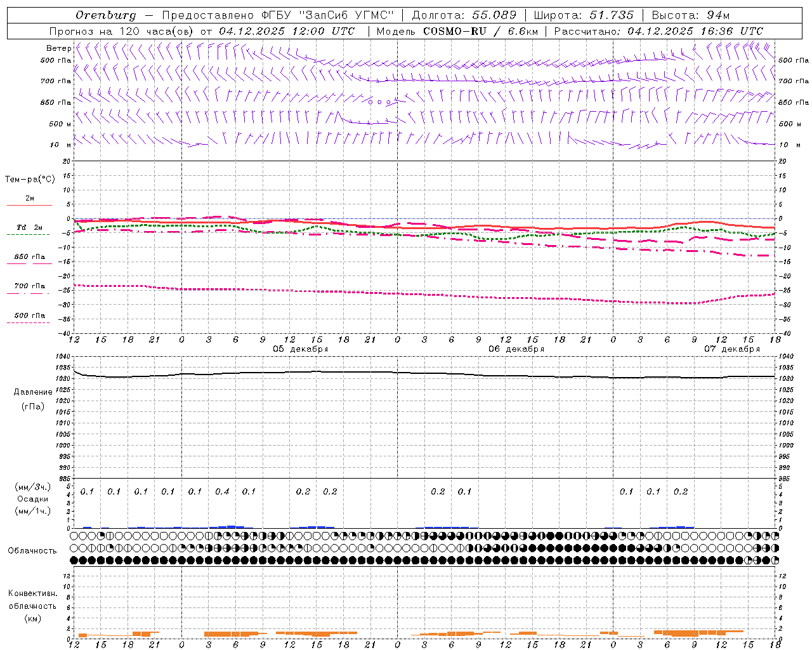Click the '2м' temperature legend entry
This screenshot has height=650, width=812.
click(x=30, y=198)
